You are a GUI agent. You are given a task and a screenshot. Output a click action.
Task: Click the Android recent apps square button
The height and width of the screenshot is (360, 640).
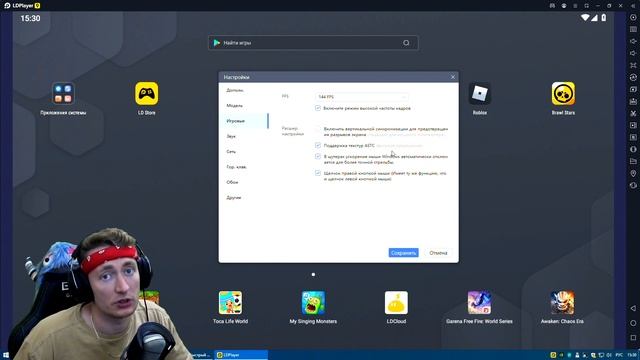pyautogui.click(x=633, y=338)
